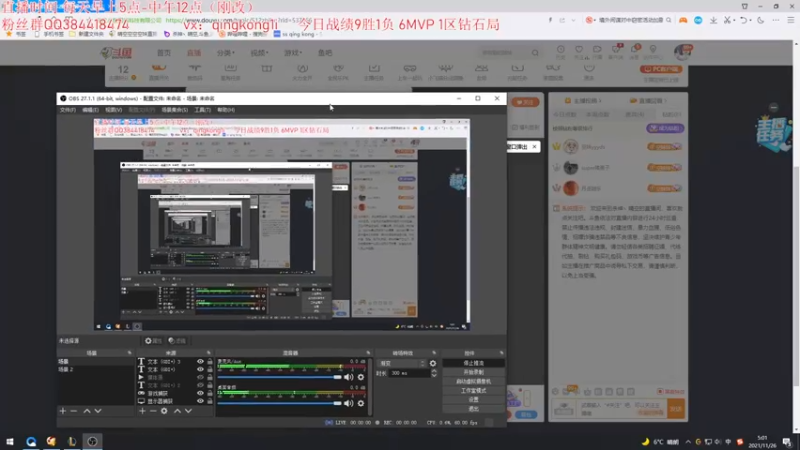Viewport: 800px width, 450px height.
Task: Pop out the Audio Mixer dock
Action: [x=368, y=353]
